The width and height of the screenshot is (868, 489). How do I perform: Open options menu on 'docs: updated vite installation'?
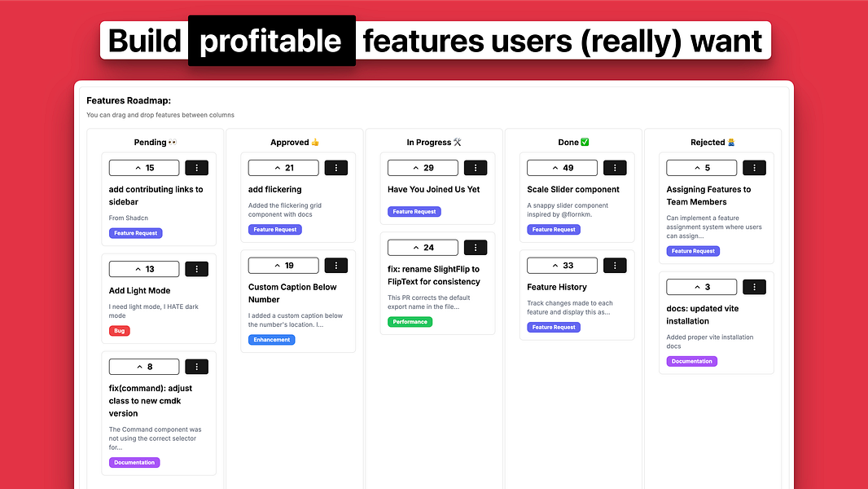tap(754, 286)
